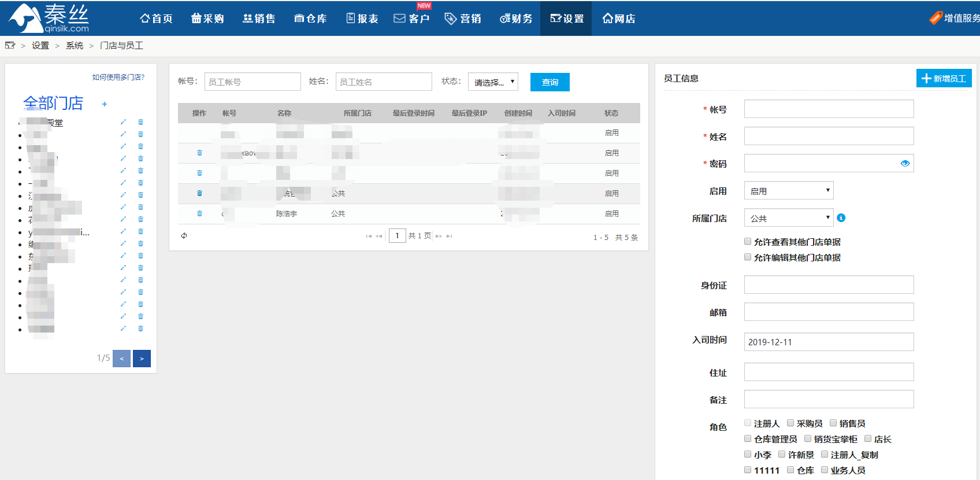Click the 秦丝 qinsilk.com logo
The height and width of the screenshot is (480, 980).
49,18
